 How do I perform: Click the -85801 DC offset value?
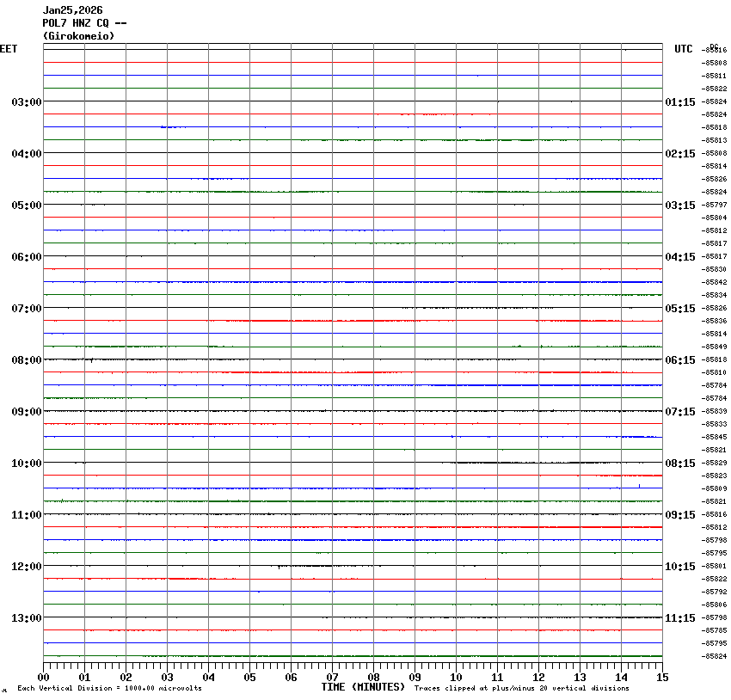tap(715, 566)
